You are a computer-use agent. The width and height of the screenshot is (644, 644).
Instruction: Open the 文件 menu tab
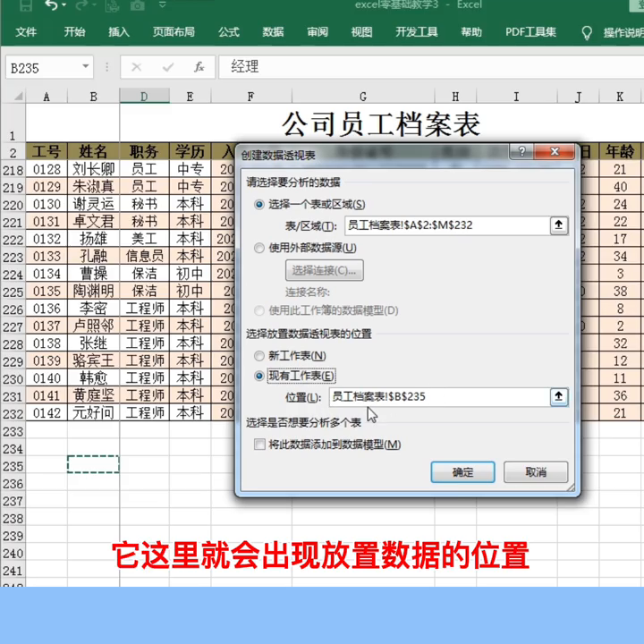(x=26, y=32)
